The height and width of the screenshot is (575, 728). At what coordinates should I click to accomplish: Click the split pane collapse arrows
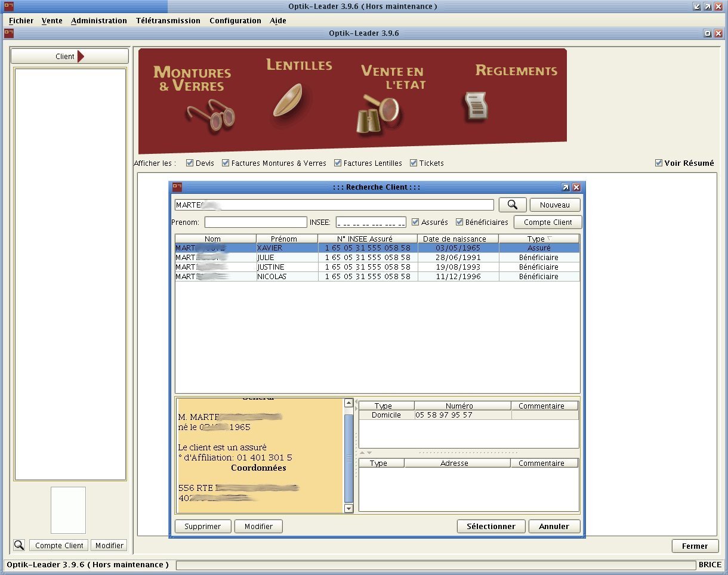365,453
